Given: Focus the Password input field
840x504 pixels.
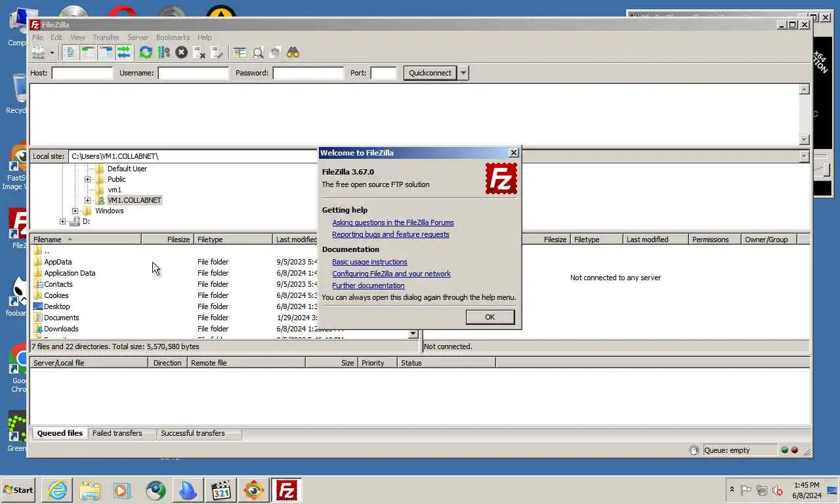Looking at the screenshot, I should point(308,73).
